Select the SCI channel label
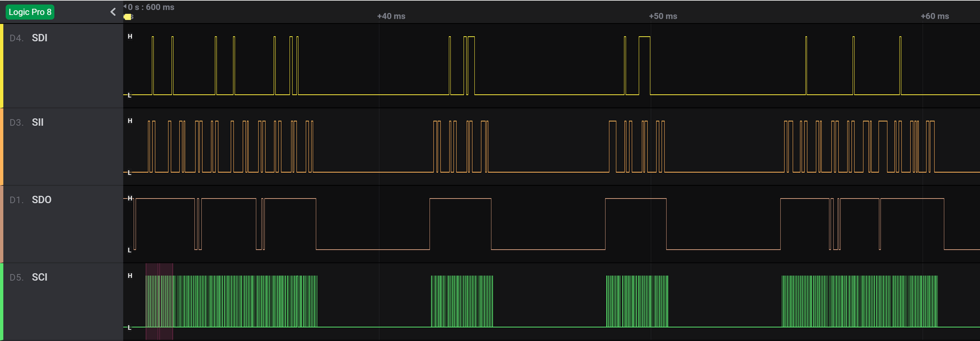 tap(40, 277)
